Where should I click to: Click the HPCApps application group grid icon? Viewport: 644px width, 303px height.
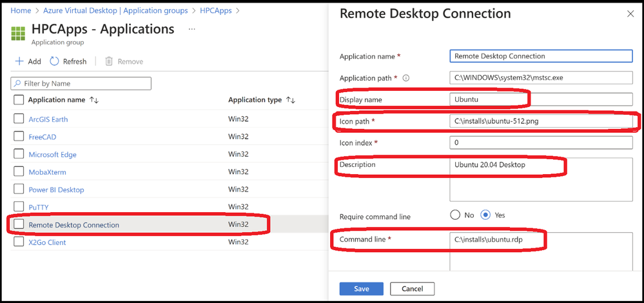[x=18, y=34]
